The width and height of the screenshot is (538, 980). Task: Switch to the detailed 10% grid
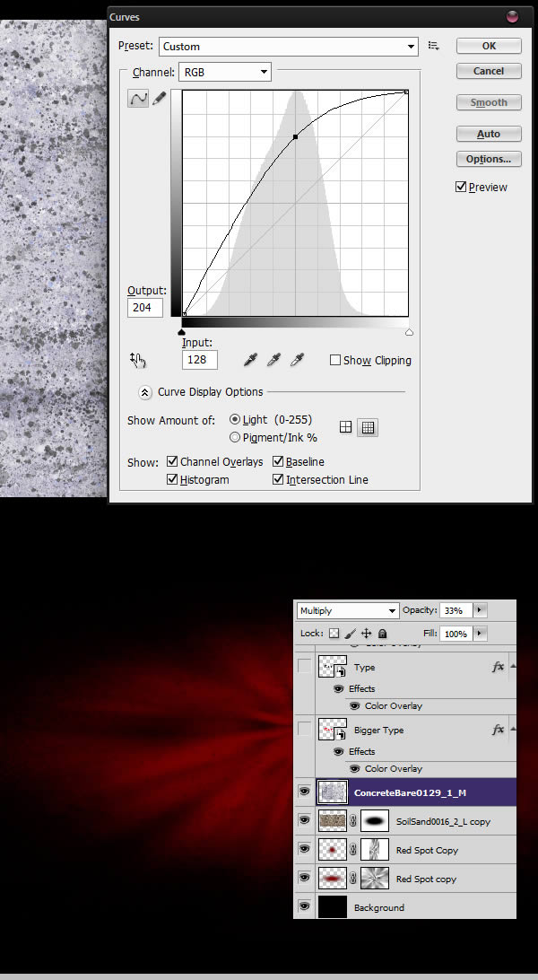coord(368,427)
